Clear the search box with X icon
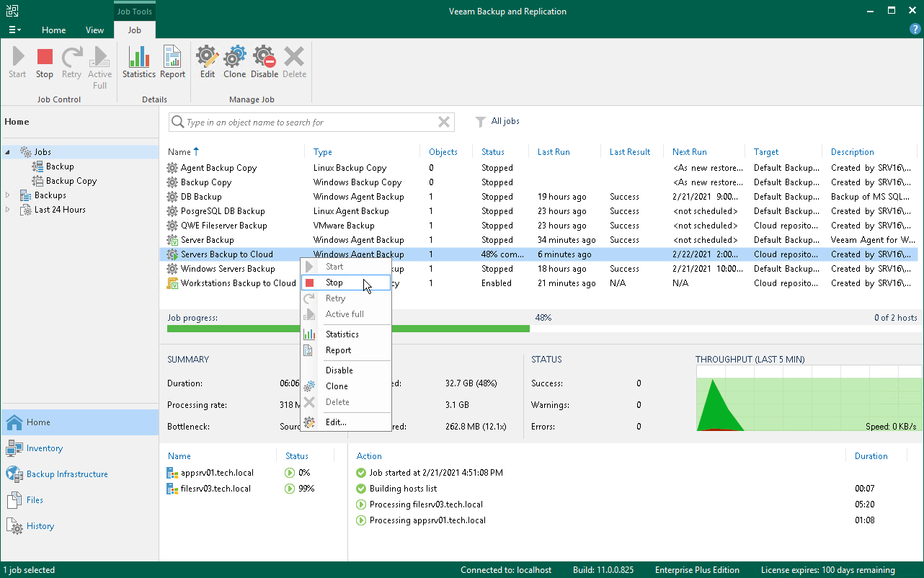This screenshot has width=924, height=578. (444, 122)
